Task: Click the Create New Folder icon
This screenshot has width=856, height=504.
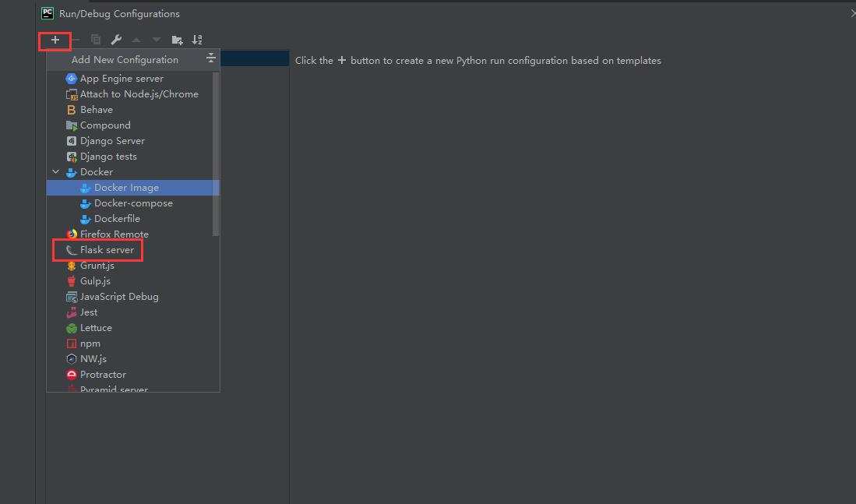Action: coord(177,40)
